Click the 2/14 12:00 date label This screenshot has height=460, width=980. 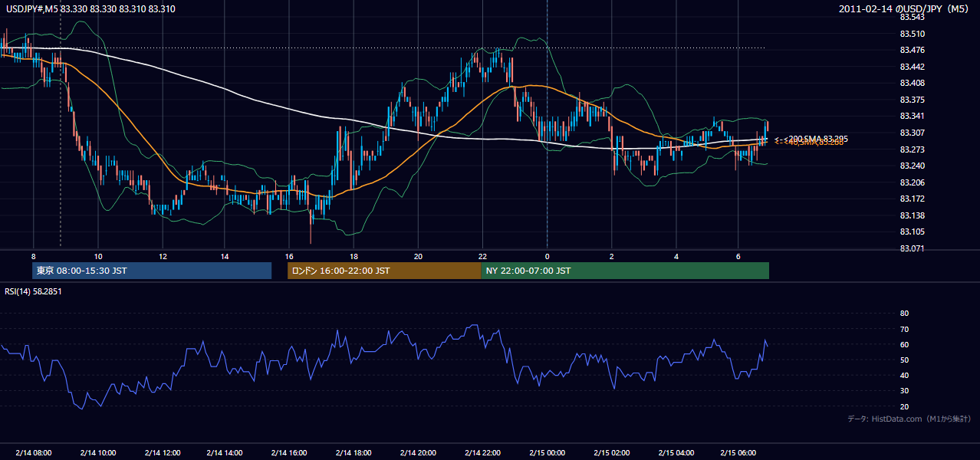[162, 453]
